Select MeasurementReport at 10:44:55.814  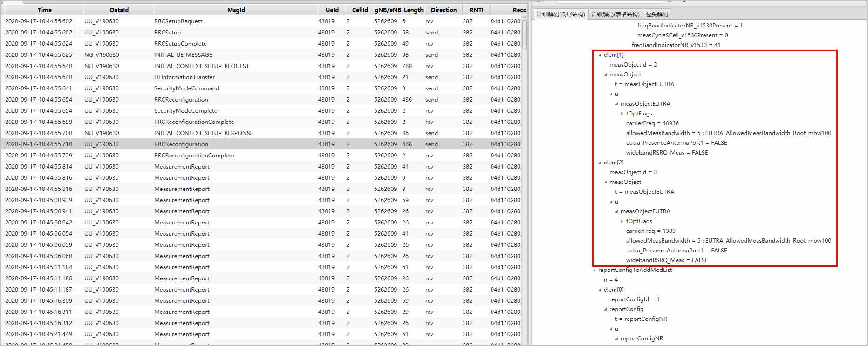point(182,167)
